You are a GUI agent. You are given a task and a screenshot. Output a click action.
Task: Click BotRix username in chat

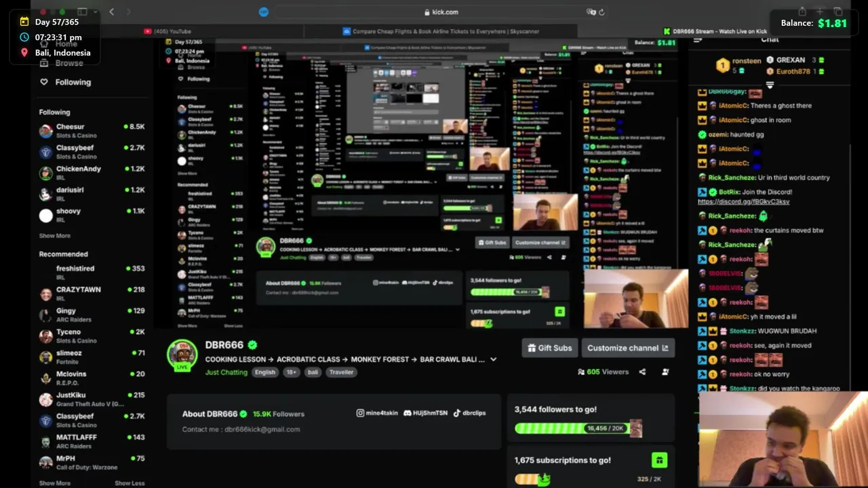(x=728, y=192)
